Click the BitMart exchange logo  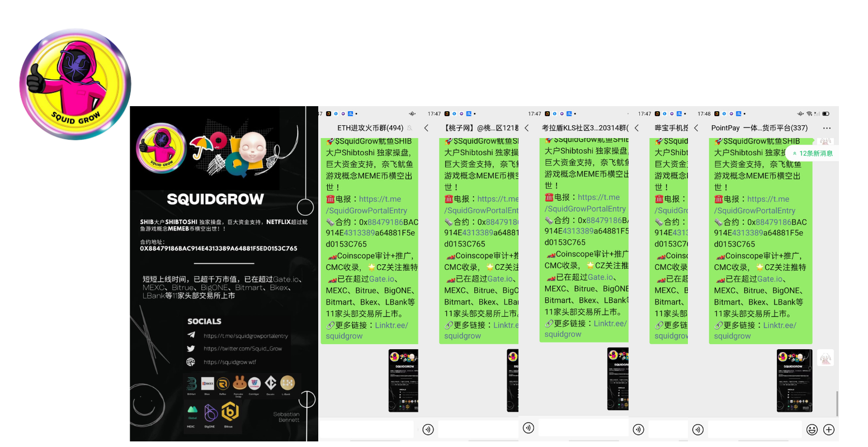pos(192,384)
